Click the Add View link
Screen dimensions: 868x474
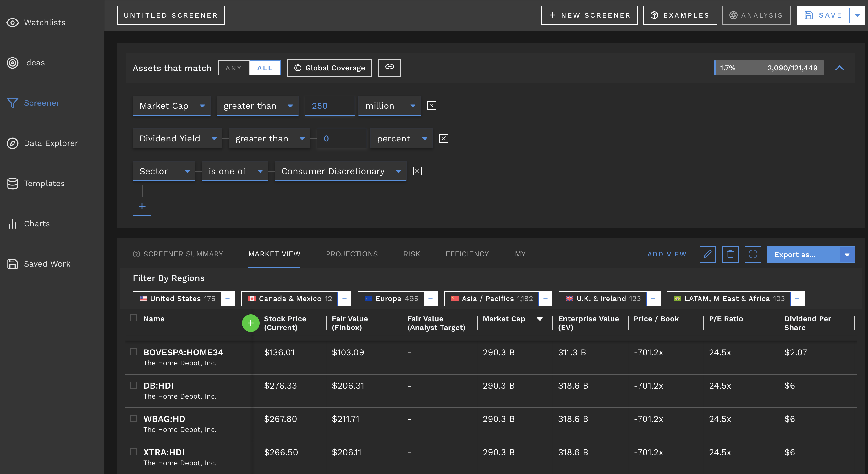point(667,254)
